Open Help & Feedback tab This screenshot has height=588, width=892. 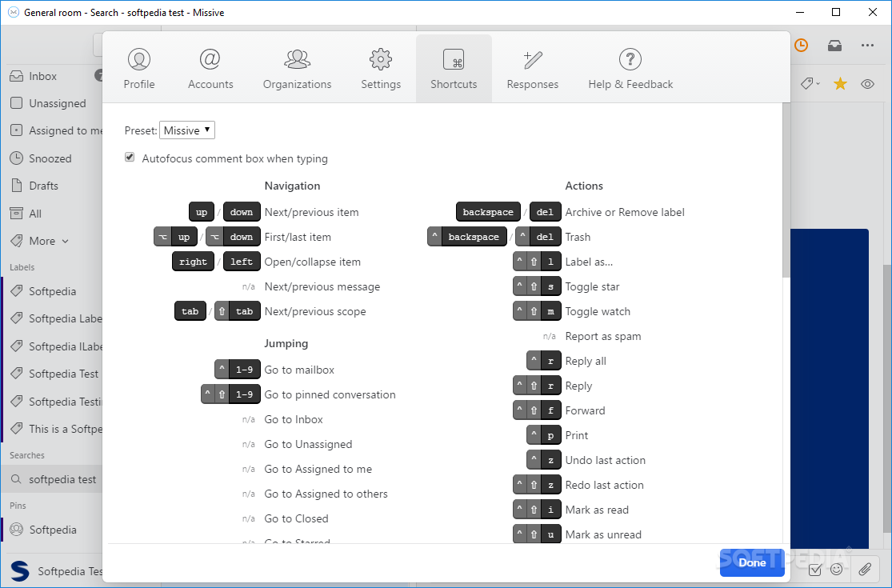click(x=630, y=69)
